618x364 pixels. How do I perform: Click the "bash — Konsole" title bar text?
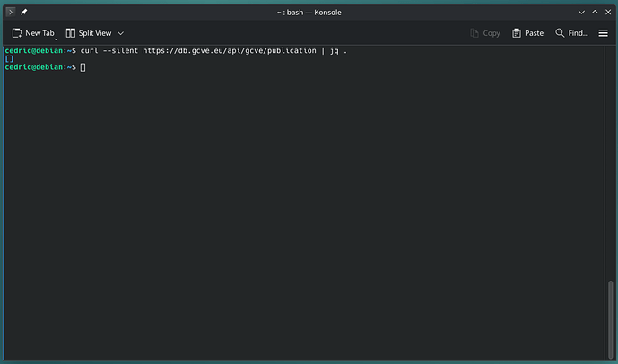click(x=309, y=12)
